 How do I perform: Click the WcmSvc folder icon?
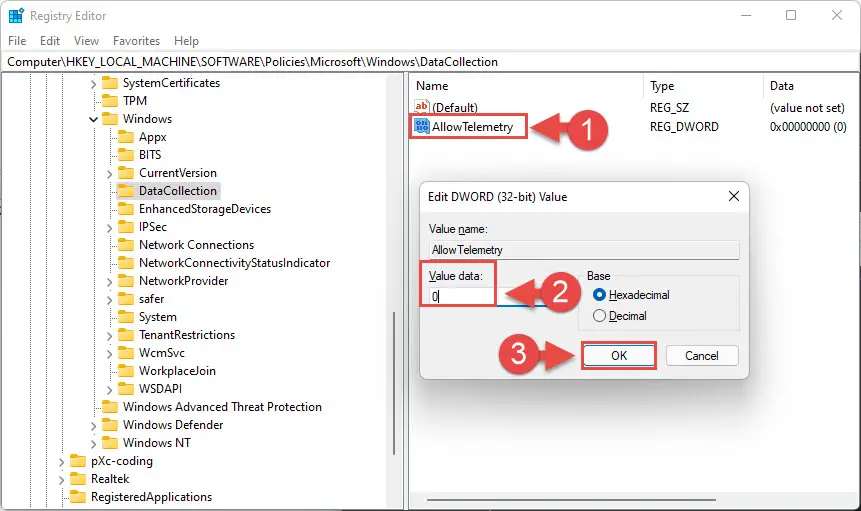coord(126,353)
